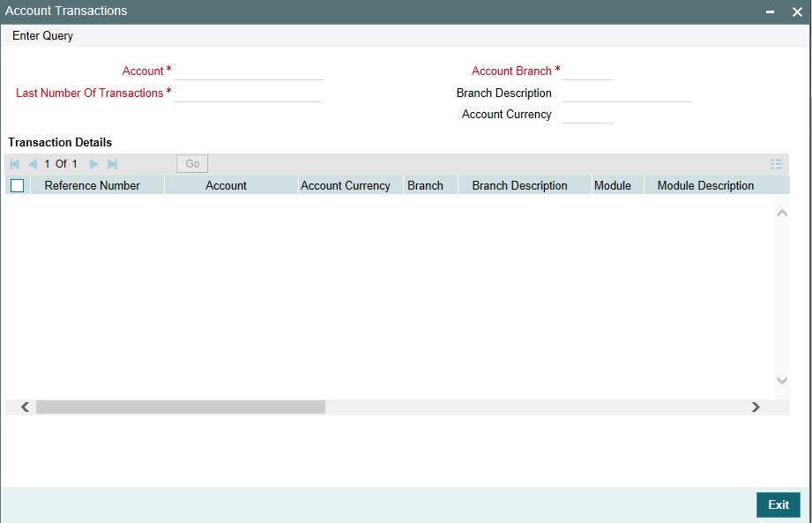Viewport: 812px width, 523px height.
Task: Click the Transaction Details section title
Action: tap(60, 142)
